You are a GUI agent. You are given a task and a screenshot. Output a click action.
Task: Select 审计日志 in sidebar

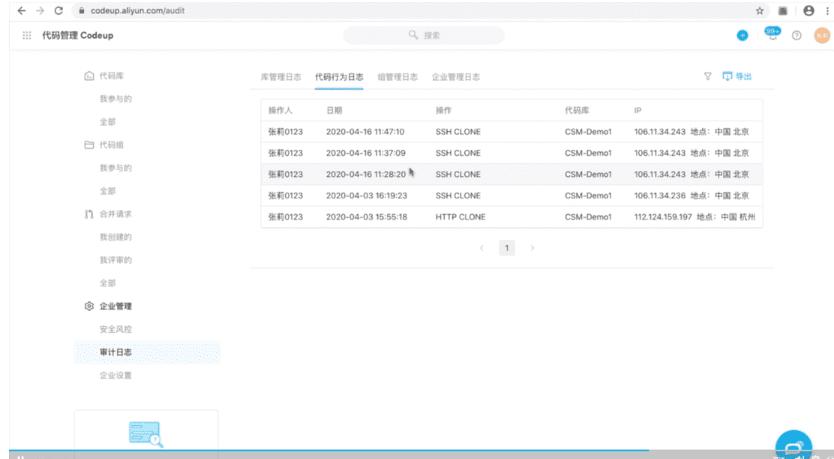[x=147, y=352]
